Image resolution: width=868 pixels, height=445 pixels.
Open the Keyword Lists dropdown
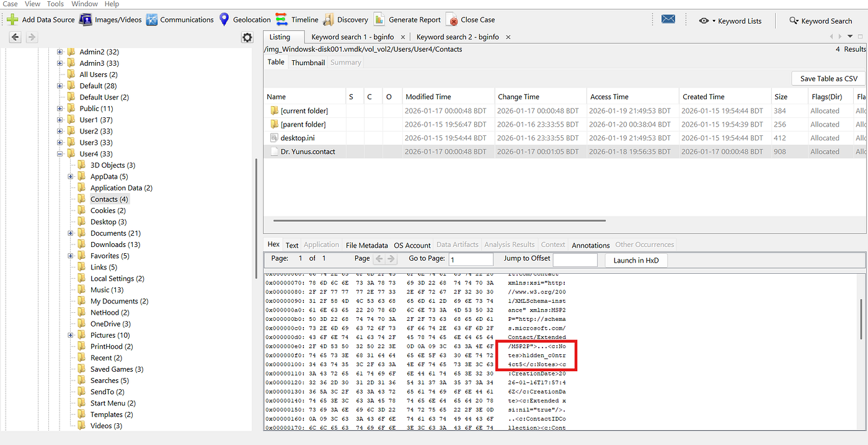tap(730, 21)
